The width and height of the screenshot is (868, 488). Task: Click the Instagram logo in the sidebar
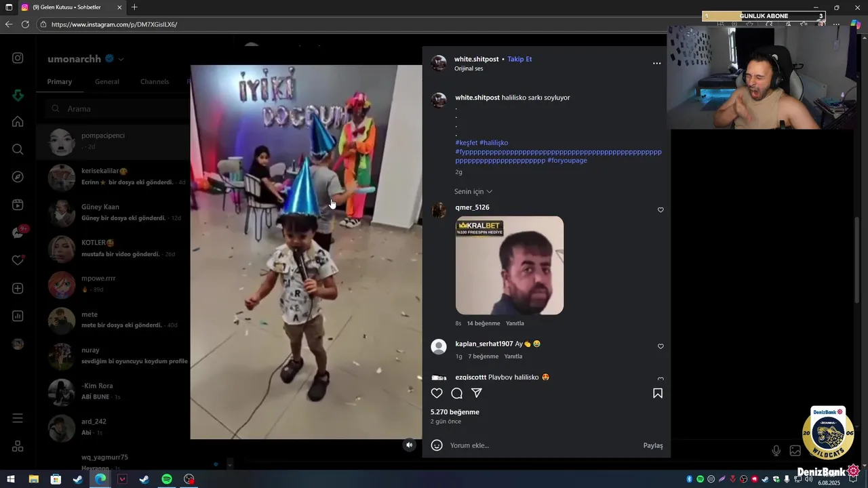(x=18, y=58)
